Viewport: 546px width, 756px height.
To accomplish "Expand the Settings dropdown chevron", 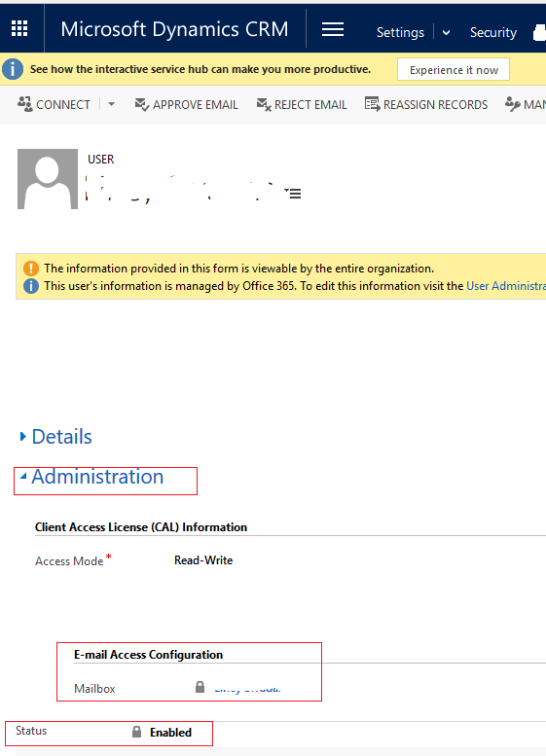I will (x=446, y=32).
